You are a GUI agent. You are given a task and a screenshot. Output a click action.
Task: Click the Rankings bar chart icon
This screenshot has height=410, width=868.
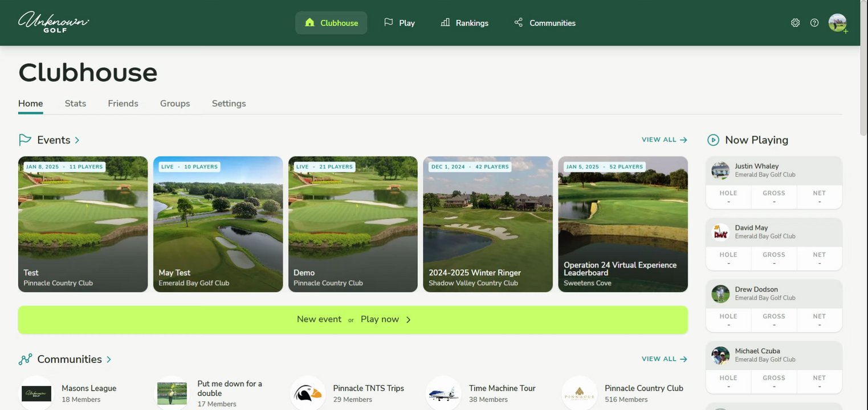click(445, 22)
